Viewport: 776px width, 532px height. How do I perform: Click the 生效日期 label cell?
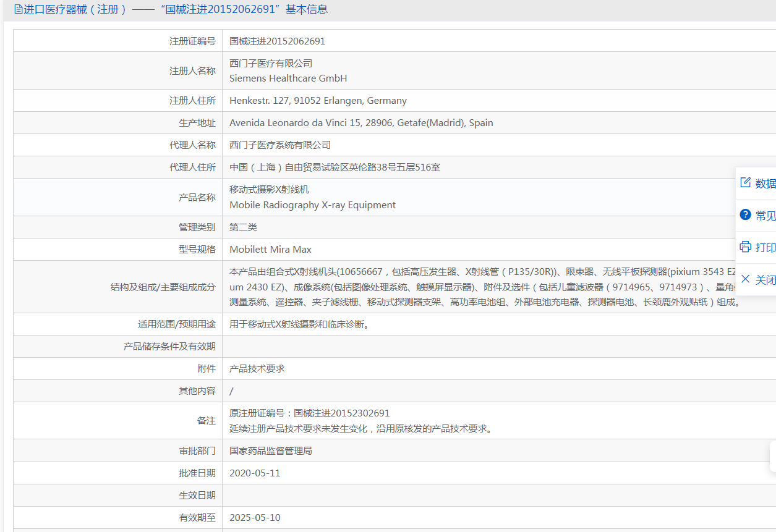(118, 496)
